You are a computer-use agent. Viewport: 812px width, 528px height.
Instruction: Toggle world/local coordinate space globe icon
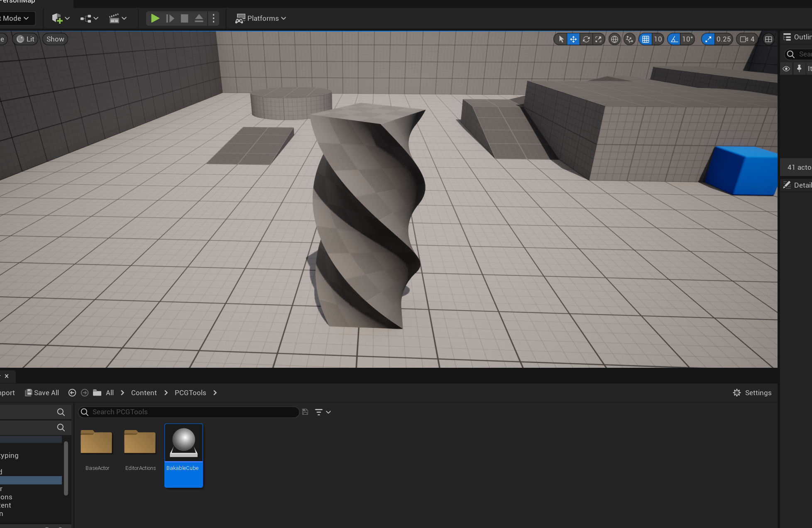(x=614, y=39)
